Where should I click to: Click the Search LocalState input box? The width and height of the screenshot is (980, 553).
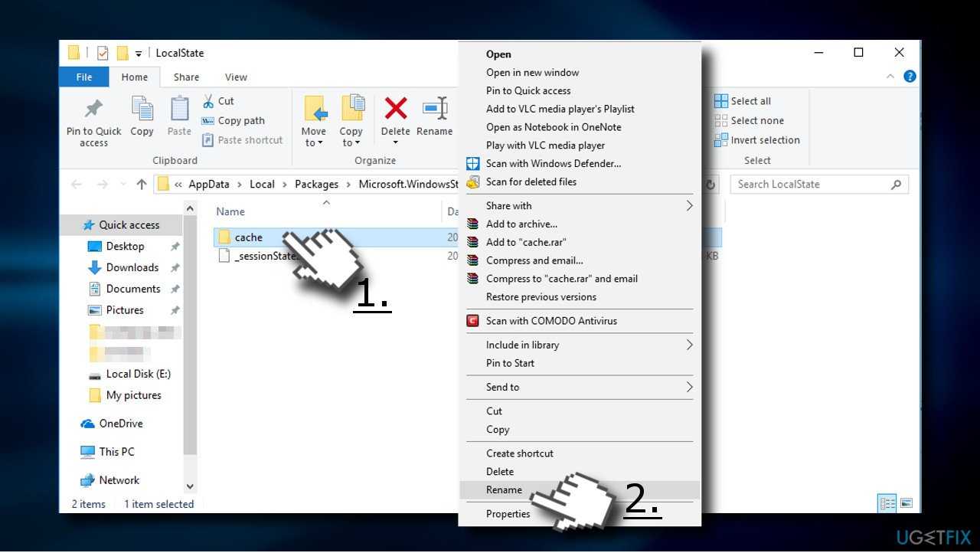812,185
